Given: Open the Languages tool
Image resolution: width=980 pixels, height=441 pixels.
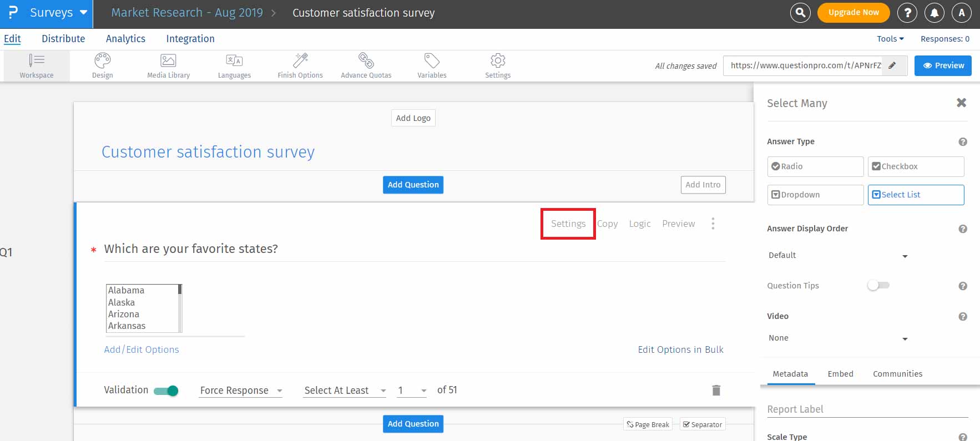Looking at the screenshot, I should click(234, 65).
